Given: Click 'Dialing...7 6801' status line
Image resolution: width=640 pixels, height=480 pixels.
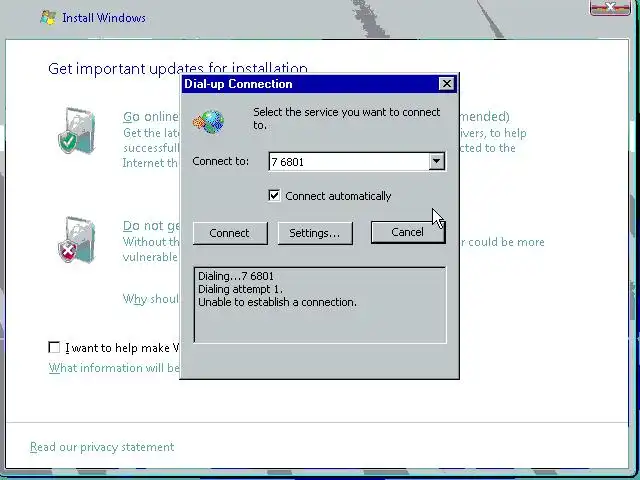Looking at the screenshot, I should point(236,276).
